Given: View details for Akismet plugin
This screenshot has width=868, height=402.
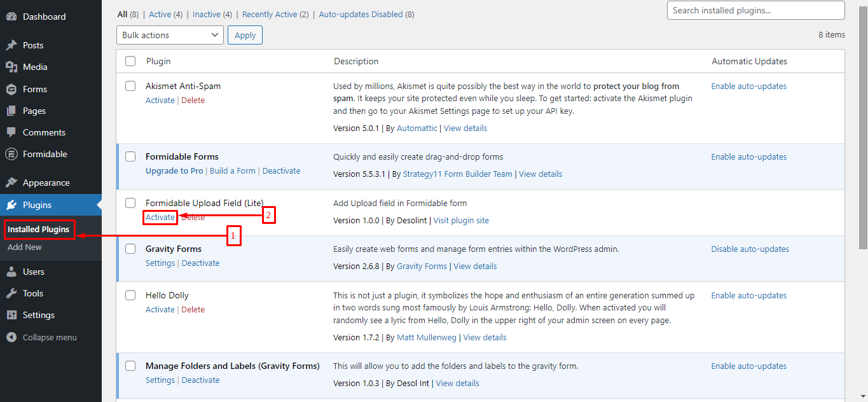Looking at the screenshot, I should tap(465, 128).
